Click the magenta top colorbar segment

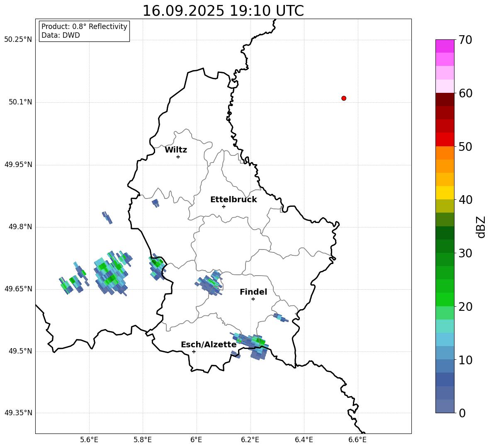click(445, 46)
